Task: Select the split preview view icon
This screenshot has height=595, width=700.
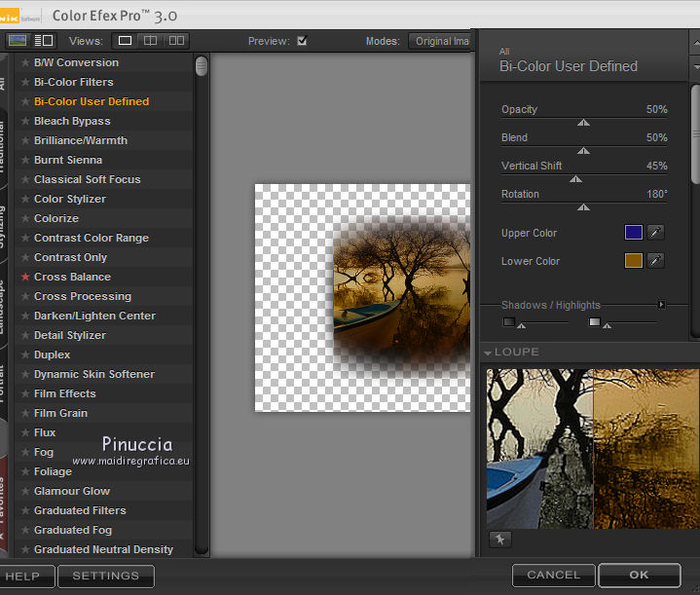Action: pyautogui.click(x=150, y=41)
